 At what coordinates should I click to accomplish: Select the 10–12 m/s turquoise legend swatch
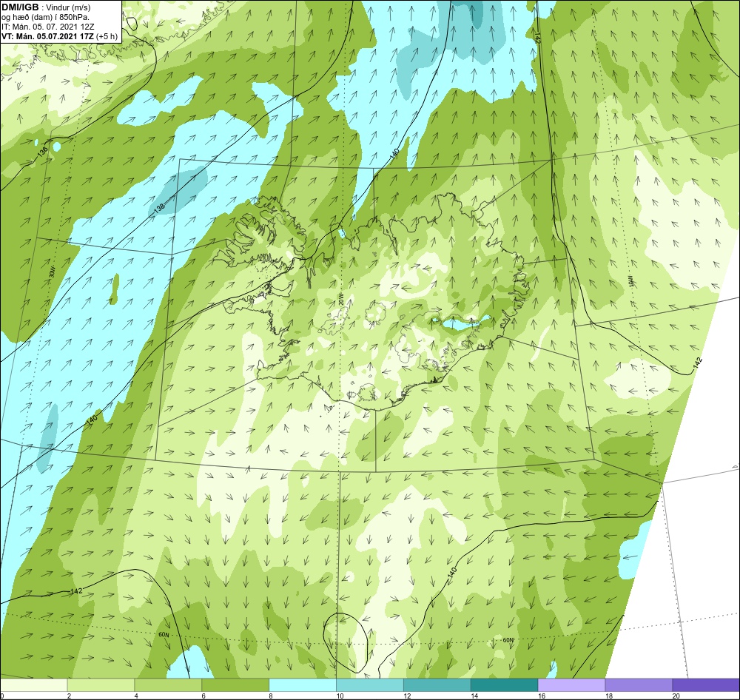pyautogui.click(x=369, y=684)
